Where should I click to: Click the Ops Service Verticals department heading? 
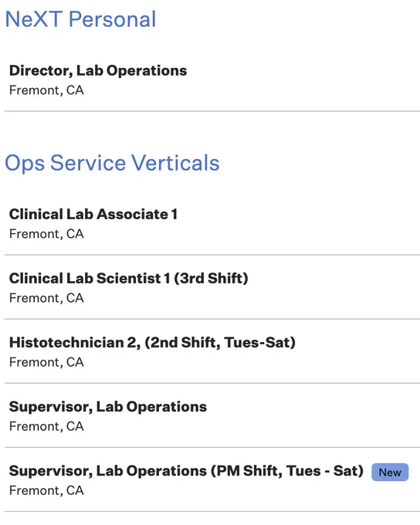point(112,163)
